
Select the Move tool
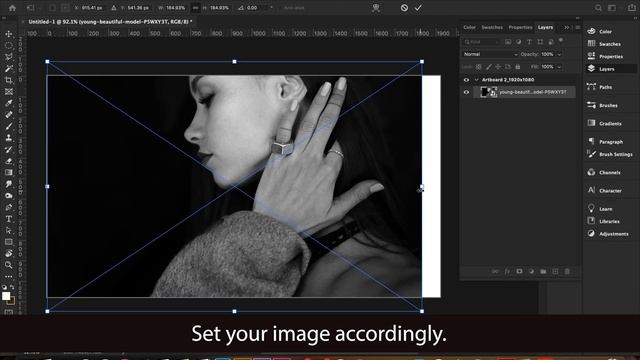tap(9, 34)
